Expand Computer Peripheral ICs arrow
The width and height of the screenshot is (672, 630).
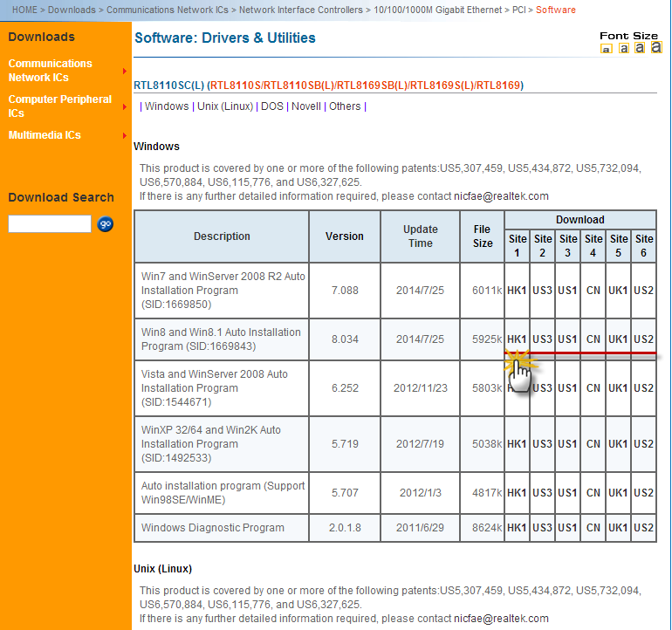click(124, 106)
